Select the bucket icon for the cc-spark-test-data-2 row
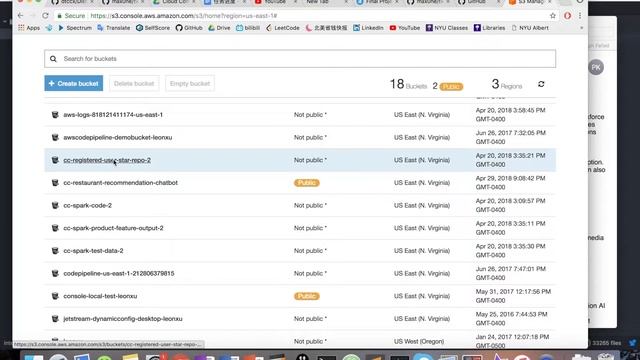Viewport: 640px width, 360px height. point(55,251)
